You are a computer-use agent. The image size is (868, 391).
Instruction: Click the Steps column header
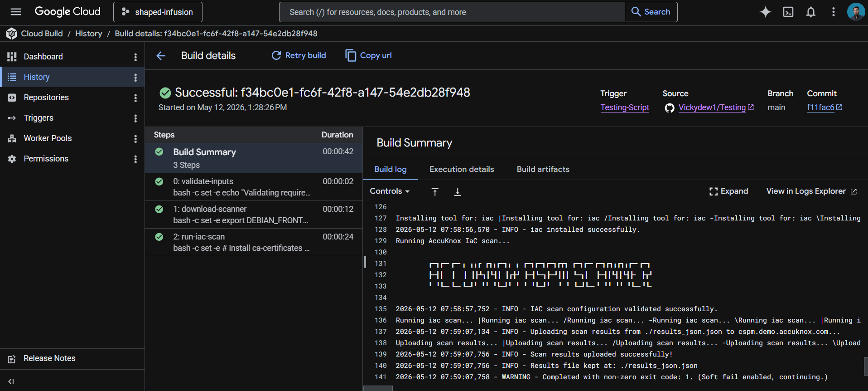click(x=164, y=135)
